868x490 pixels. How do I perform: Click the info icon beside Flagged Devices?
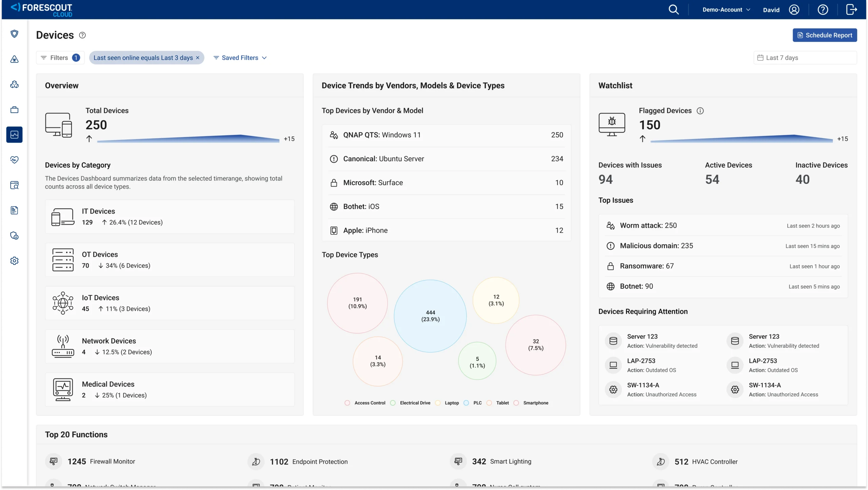700,111
